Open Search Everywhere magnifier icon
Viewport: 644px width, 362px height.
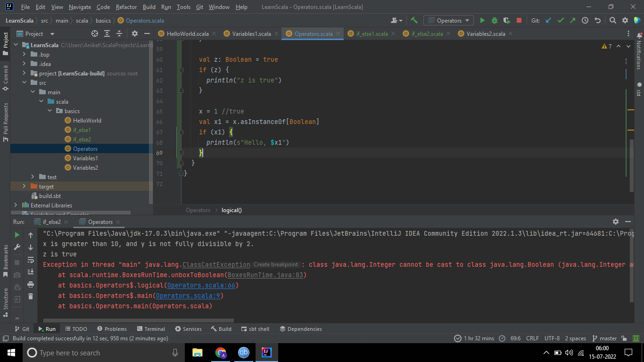tap(613, 20)
